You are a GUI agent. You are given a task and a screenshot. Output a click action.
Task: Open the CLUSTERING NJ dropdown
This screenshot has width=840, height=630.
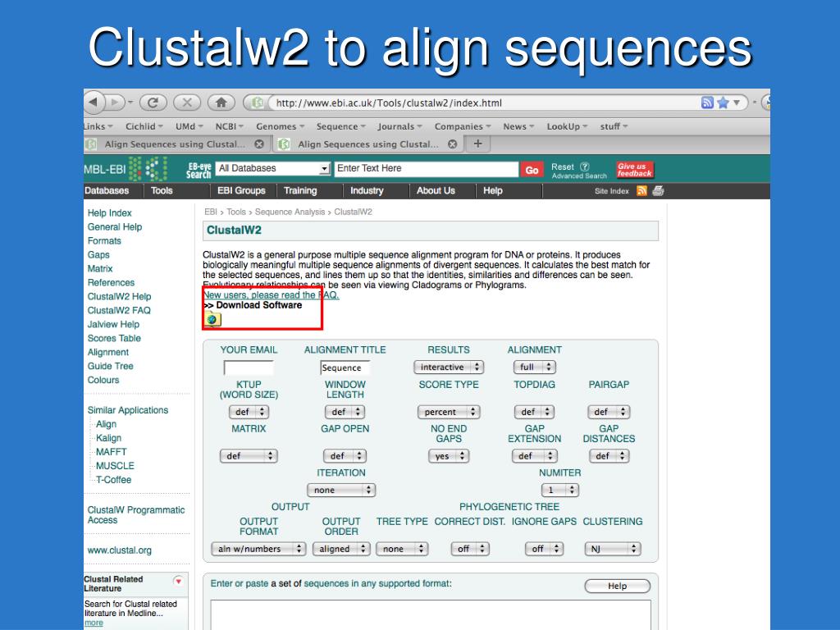[612, 549]
